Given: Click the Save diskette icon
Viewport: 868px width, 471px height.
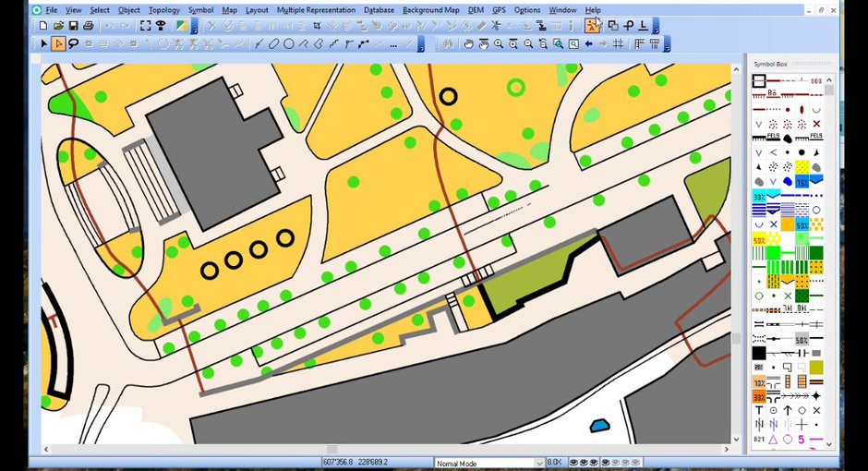Looking at the screenshot, I should (73, 26).
